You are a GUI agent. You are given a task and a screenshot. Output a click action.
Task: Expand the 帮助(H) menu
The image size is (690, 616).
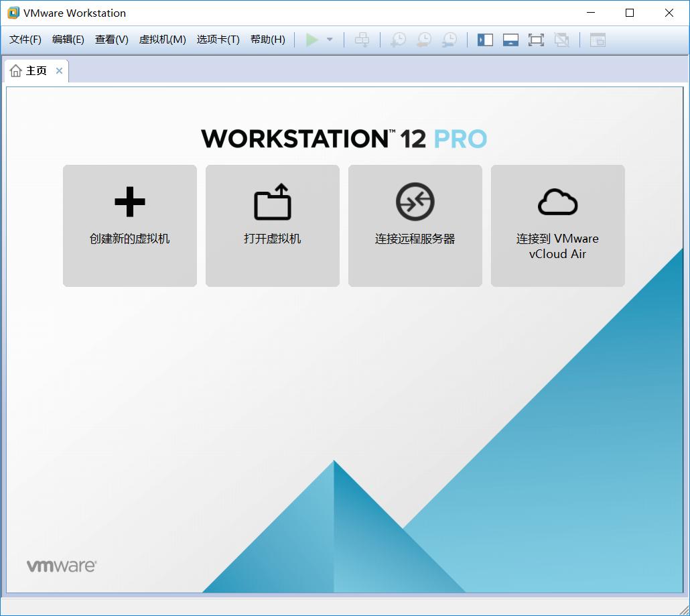267,40
